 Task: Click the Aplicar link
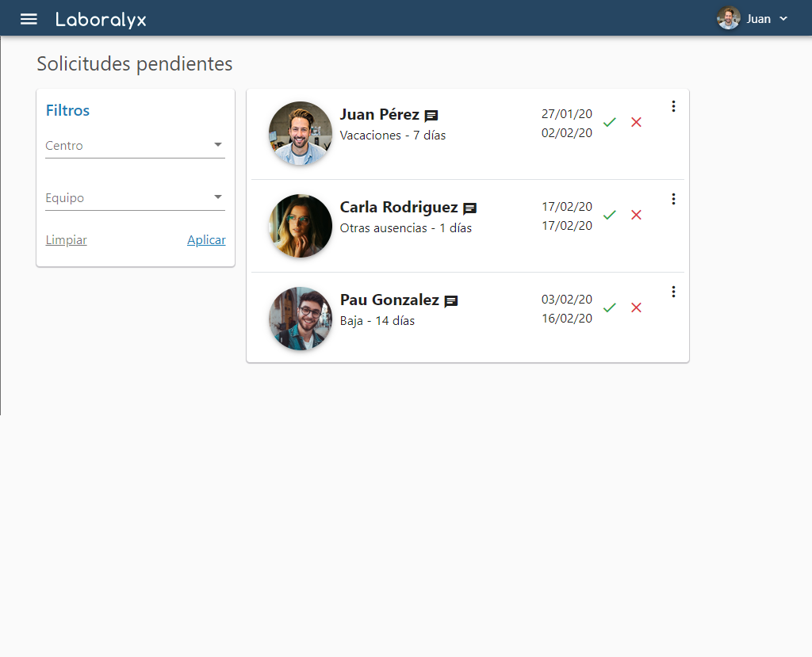coord(206,239)
